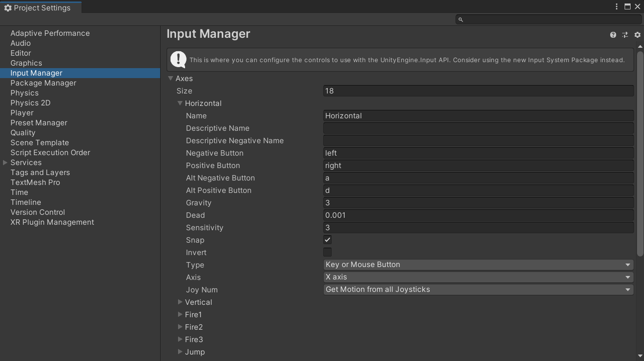Open the settings gear menu above the panel
This screenshot has width=644, height=361.
pyautogui.click(x=638, y=35)
